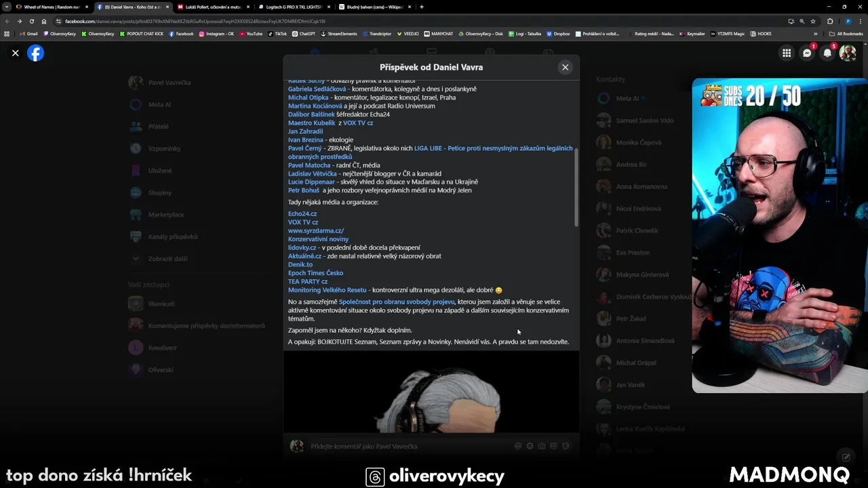
Task: Click the post image with white-haired figure
Action: click(x=431, y=392)
